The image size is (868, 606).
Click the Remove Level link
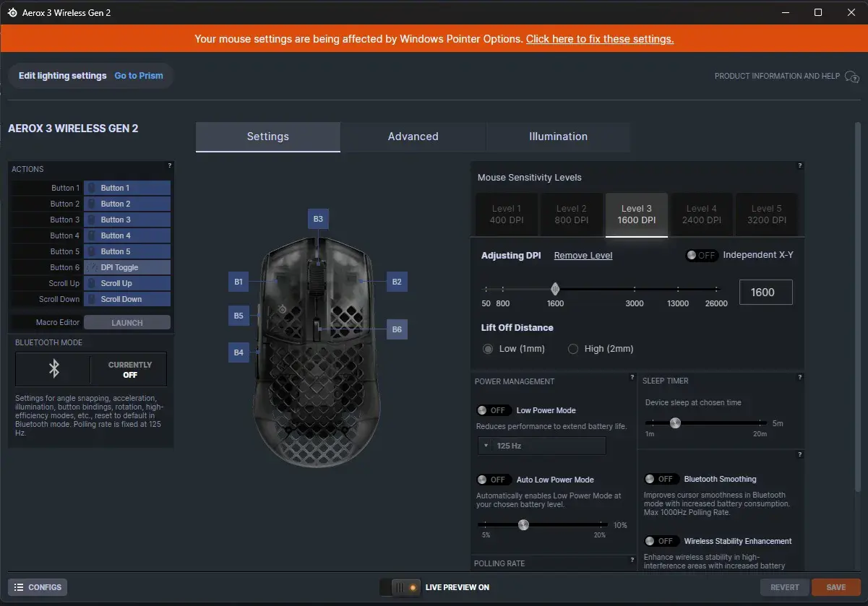click(583, 256)
